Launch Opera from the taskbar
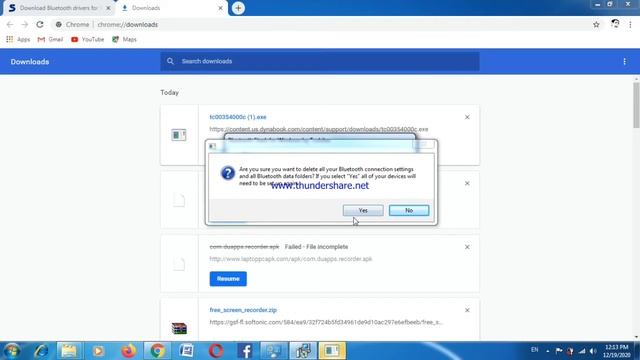This screenshot has width=640, height=360. (x=216, y=351)
